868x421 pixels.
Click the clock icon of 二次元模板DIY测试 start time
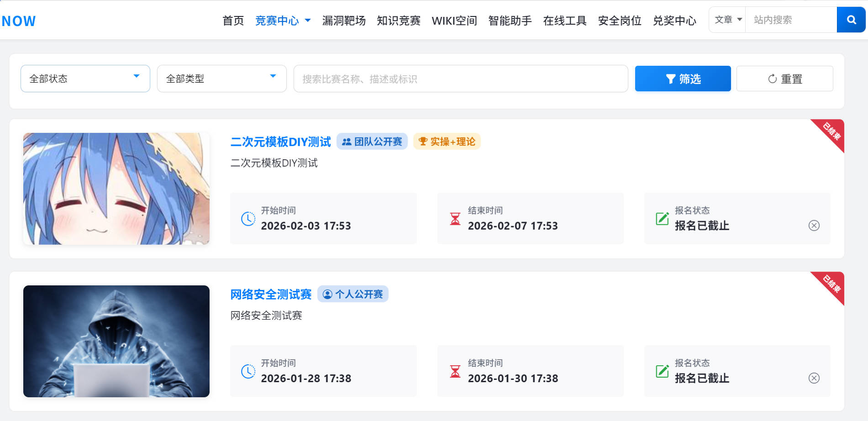[248, 219]
